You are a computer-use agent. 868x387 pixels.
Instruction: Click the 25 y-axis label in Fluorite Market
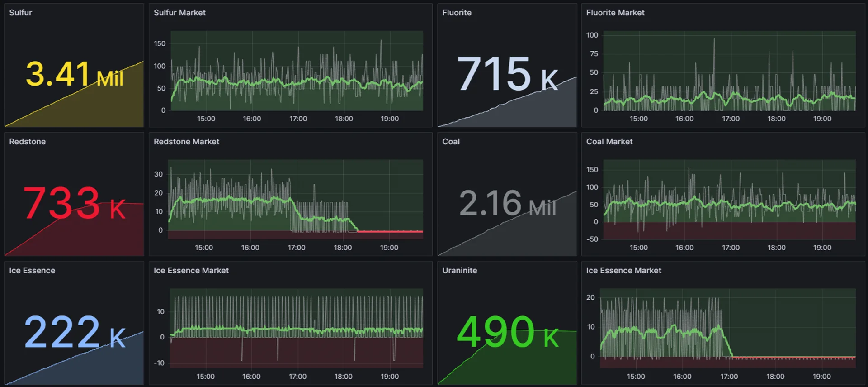coord(594,92)
